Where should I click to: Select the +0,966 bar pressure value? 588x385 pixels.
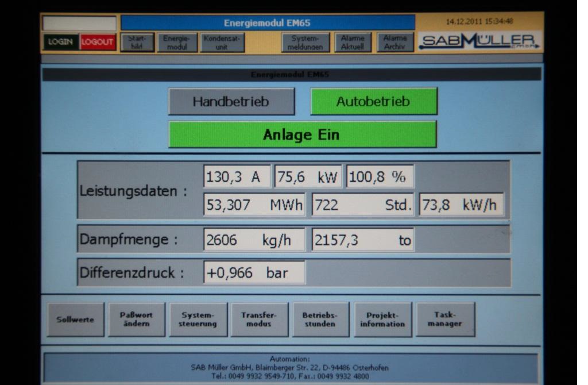(254, 272)
